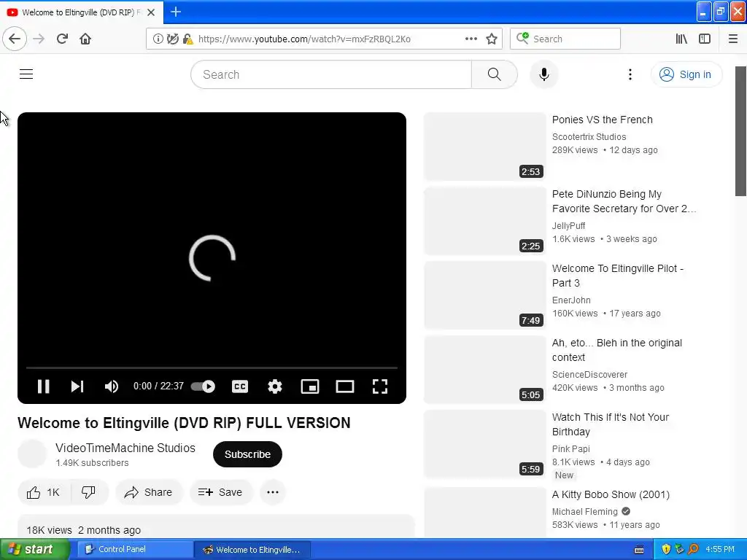
Task: Enable miniplayer mode
Action: tap(310, 386)
